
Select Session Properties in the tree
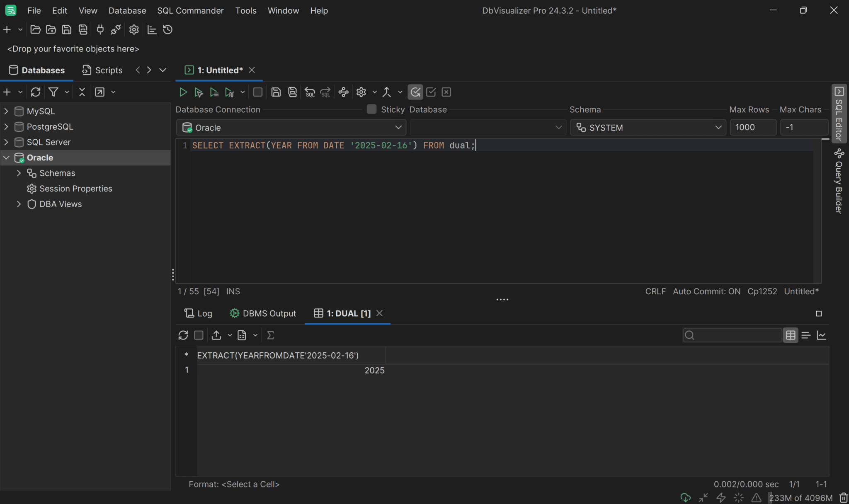tap(75, 189)
